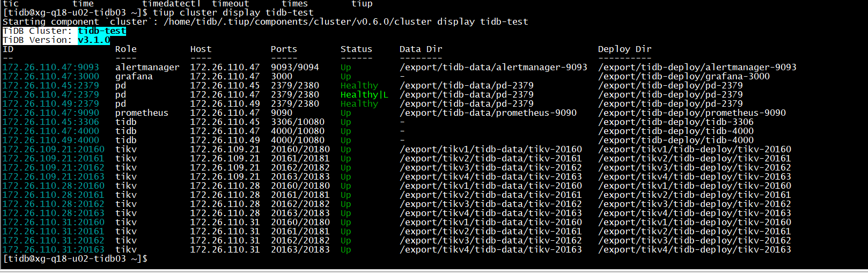Click the highlighted cluster name tidb-test
868x274 pixels.
[102, 31]
